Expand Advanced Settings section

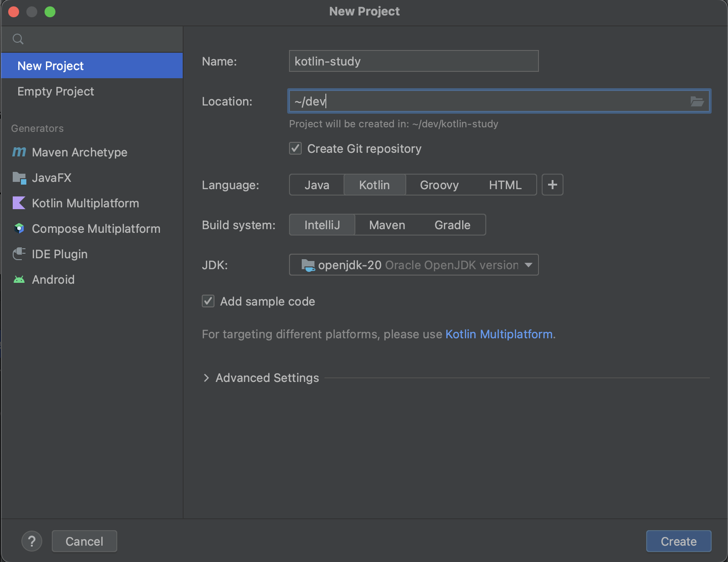point(207,378)
